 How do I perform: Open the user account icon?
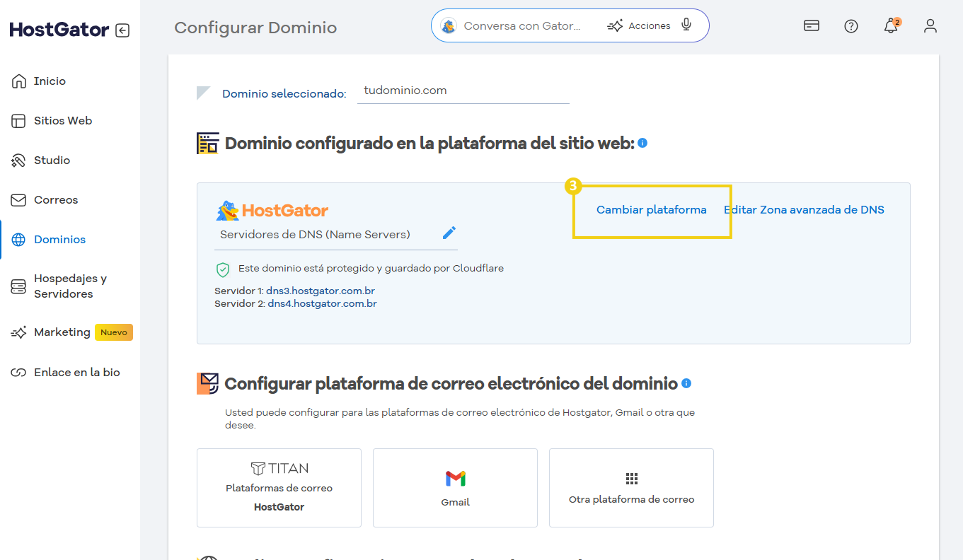930,25
